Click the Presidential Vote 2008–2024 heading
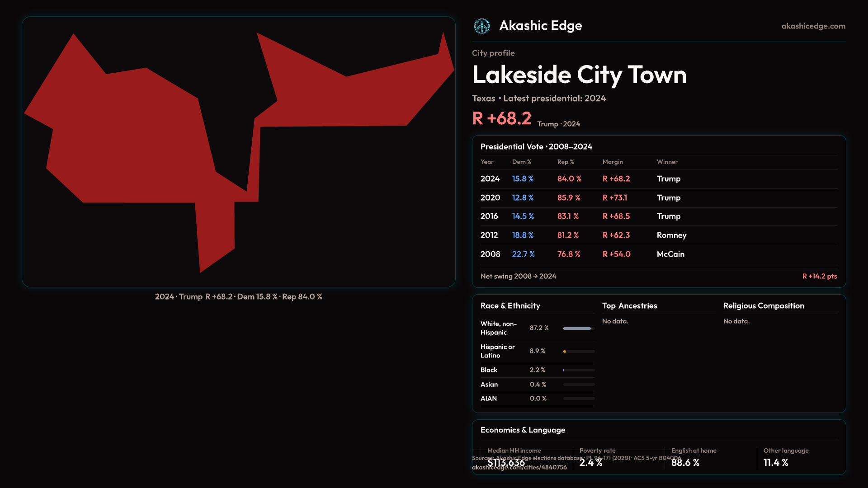The height and width of the screenshot is (488, 868). click(x=536, y=147)
